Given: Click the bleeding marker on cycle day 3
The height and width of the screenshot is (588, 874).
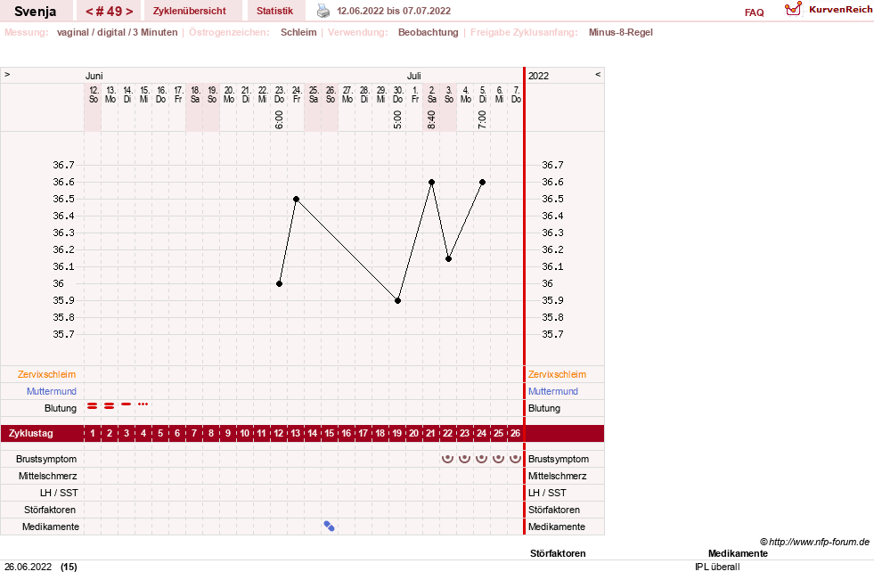Looking at the screenshot, I should coord(127,404).
